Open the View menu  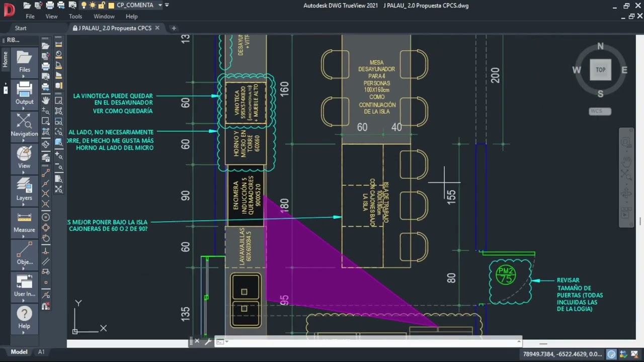tap(51, 17)
